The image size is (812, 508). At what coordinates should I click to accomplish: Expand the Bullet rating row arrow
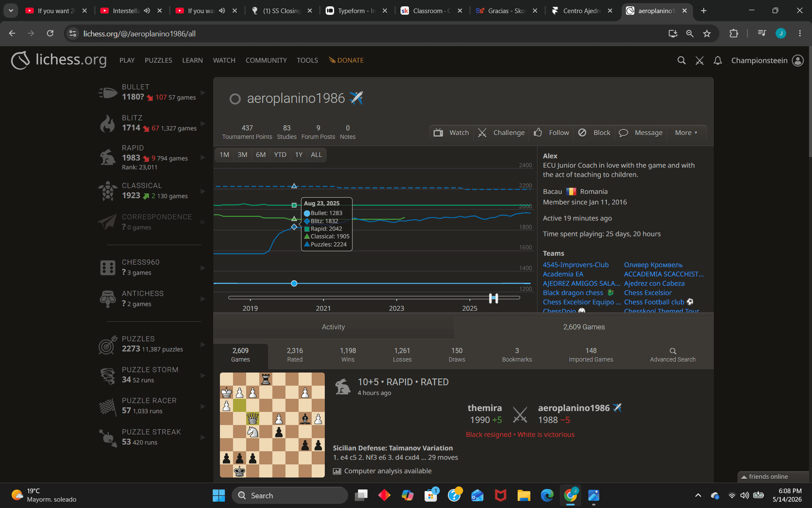click(203, 92)
